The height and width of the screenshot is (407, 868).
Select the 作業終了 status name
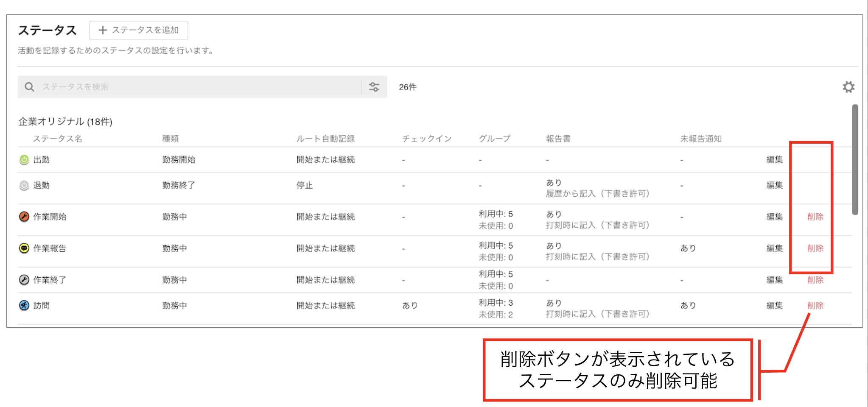click(x=50, y=280)
